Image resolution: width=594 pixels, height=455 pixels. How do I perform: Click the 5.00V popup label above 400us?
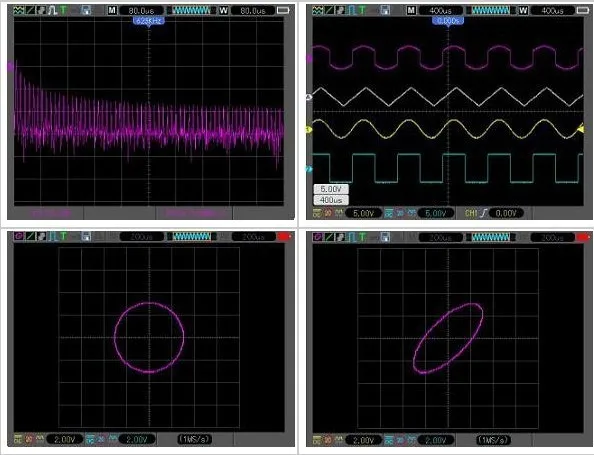click(331, 189)
